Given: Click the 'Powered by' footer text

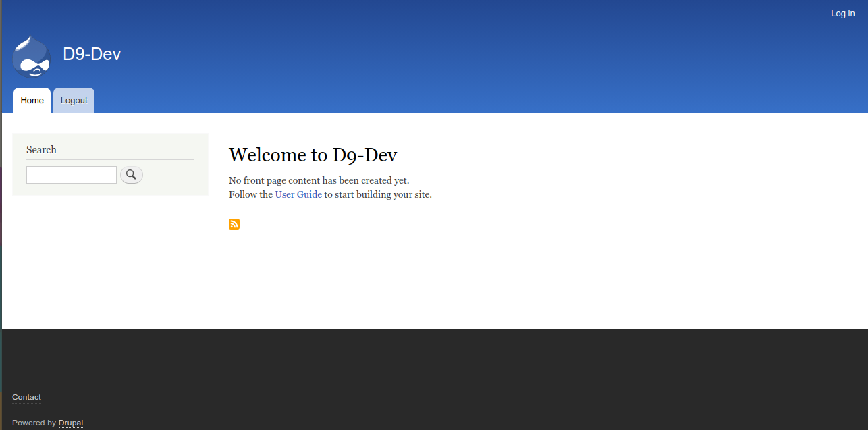Looking at the screenshot, I should pos(34,423).
